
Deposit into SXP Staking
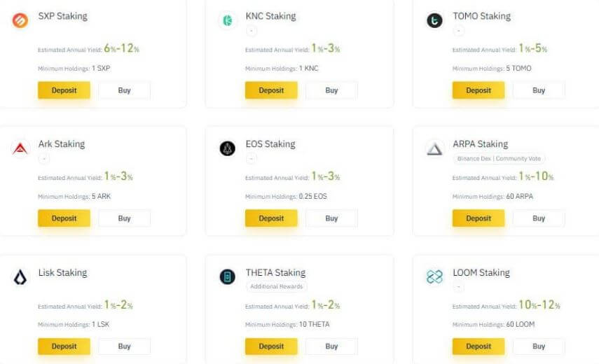[x=64, y=90]
